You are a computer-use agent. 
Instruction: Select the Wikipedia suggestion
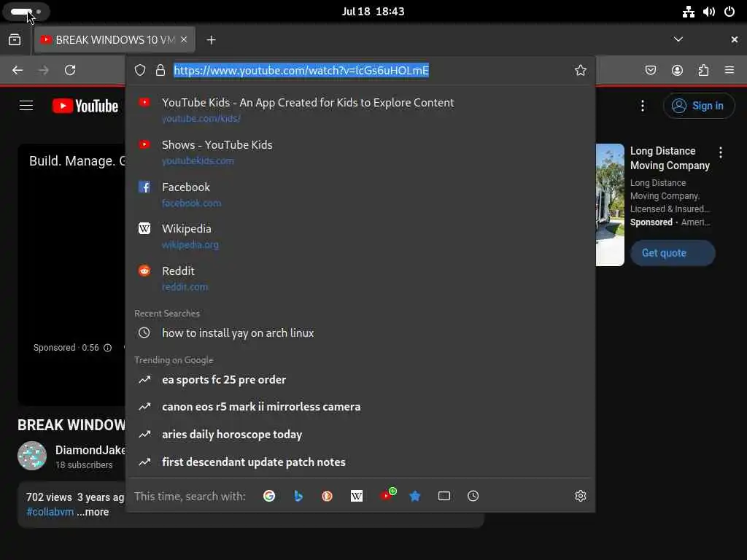click(x=360, y=236)
